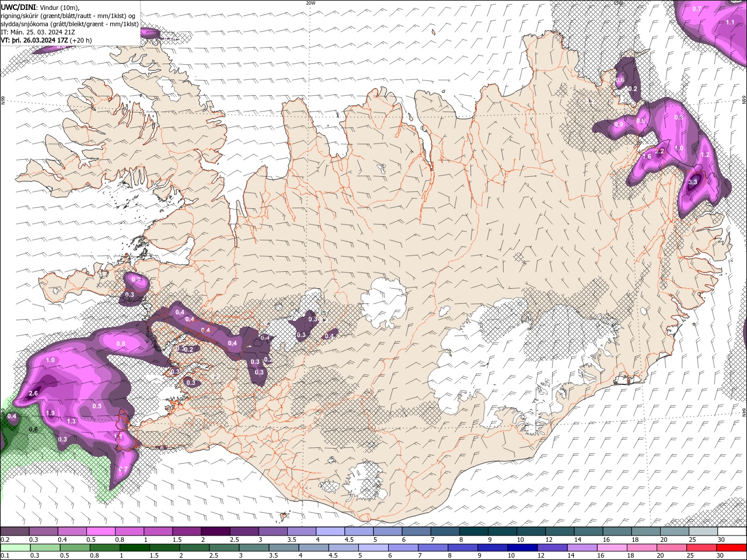Click the darkest purple 2 swatch in upper scale

point(215,531)
